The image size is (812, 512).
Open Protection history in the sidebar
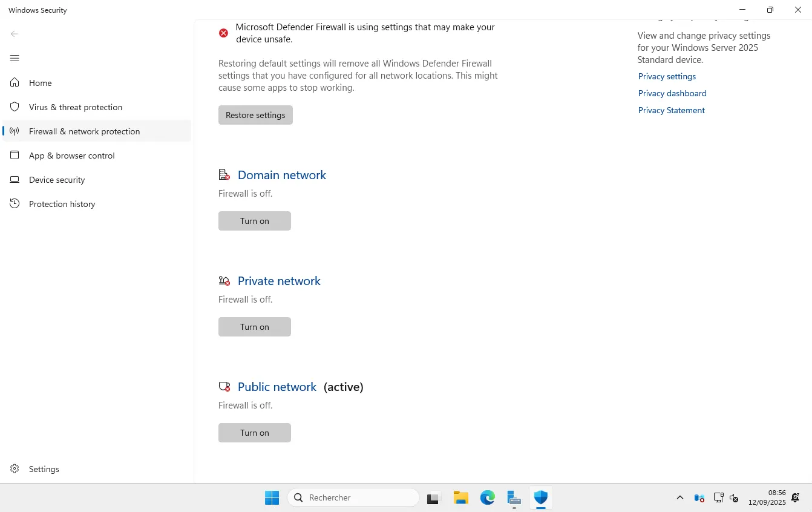click(62, 204)
